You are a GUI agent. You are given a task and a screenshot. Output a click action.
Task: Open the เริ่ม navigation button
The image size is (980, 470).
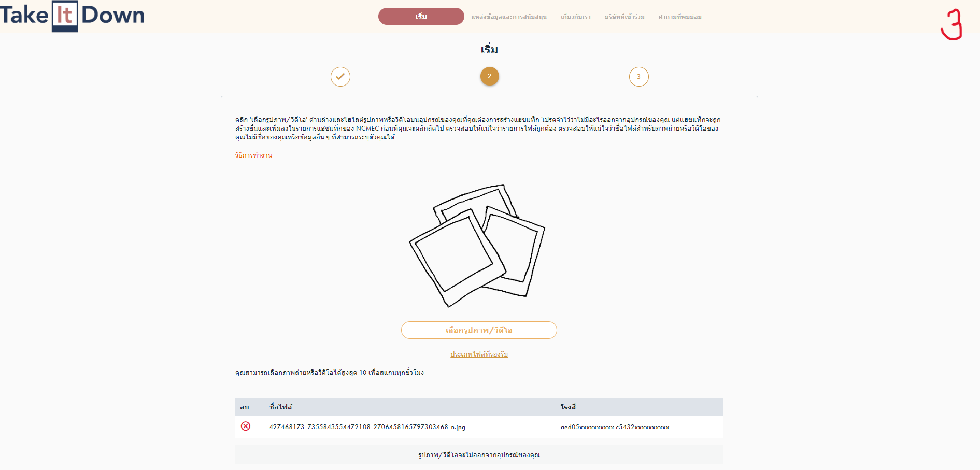421,17
